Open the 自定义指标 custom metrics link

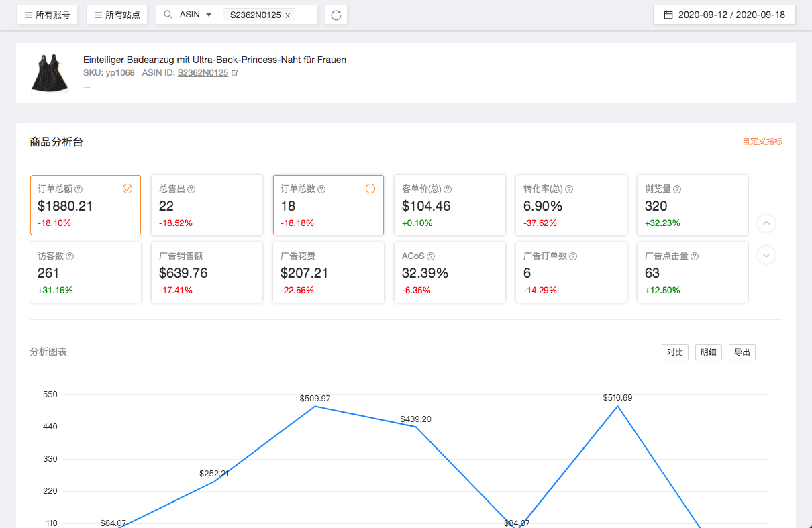click(x=762, y=142)
